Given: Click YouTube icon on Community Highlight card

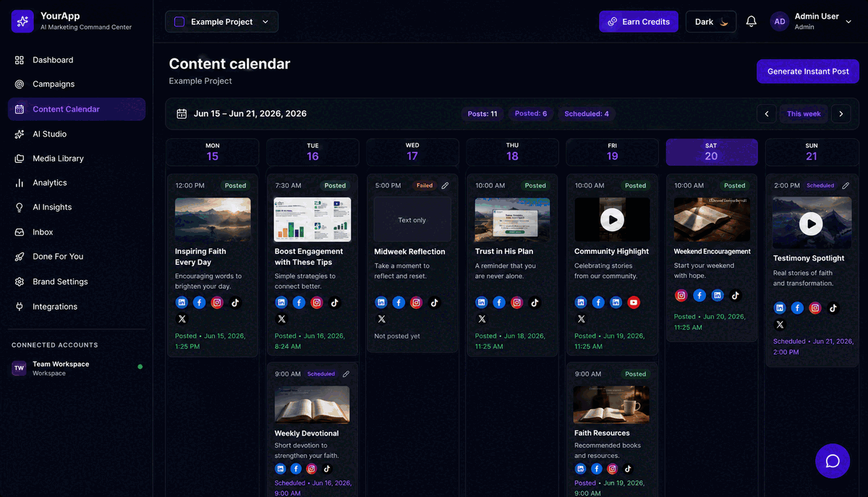Looking at the screenshot, I should (634, 303).
